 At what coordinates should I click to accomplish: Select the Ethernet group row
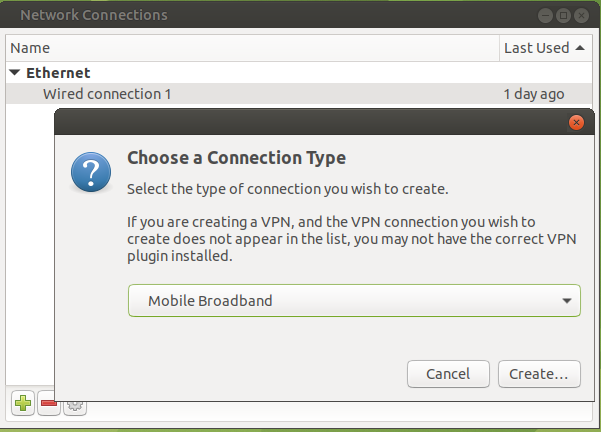tap(58, 73)
